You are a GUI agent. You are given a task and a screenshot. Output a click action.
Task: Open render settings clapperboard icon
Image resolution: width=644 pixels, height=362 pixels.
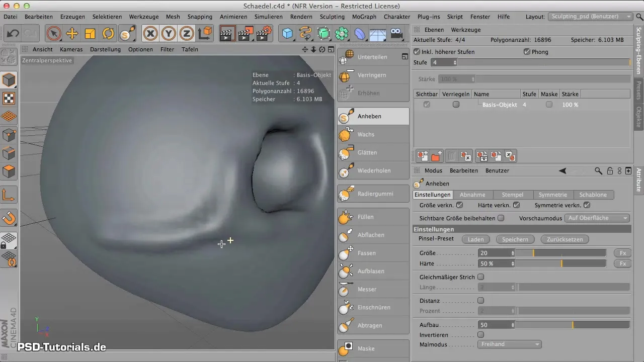264,34
